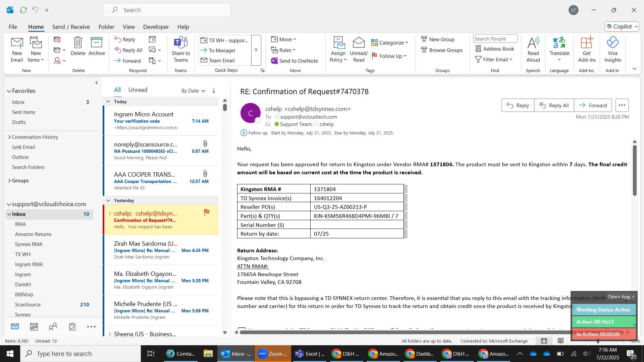Open the more actions ellipsis in reading pane
The image size is (644, 362).
[x=622, y=105]
